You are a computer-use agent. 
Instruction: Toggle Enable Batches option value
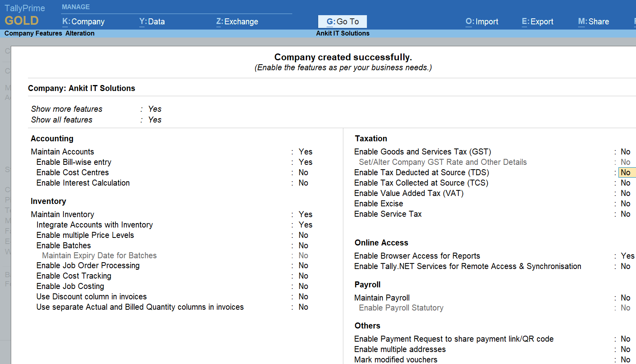tap(303, 245)
